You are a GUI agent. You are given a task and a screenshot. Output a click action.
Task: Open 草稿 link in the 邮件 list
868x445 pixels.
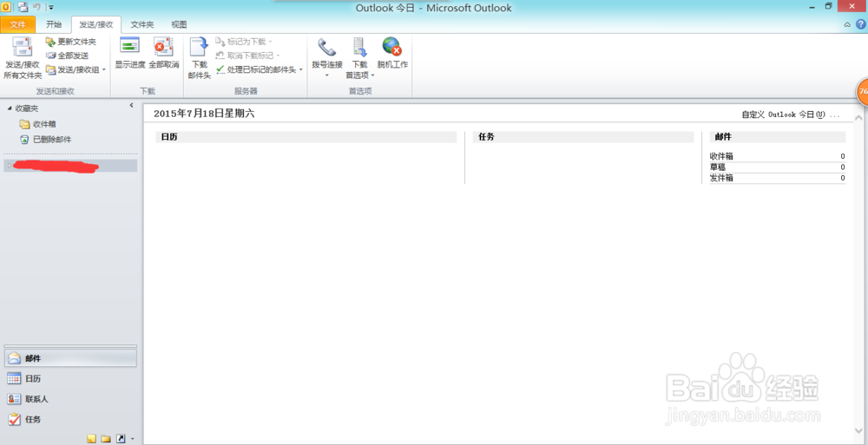pos(718,167)
